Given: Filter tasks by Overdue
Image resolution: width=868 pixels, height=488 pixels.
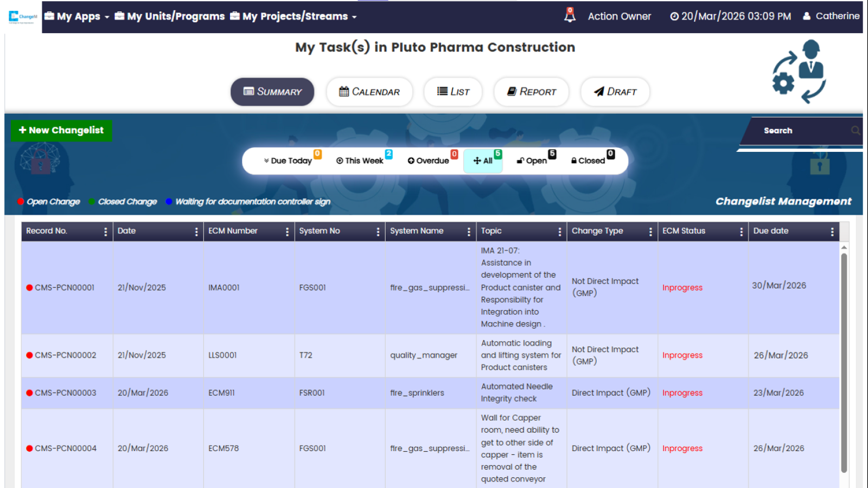Looking at the screenshot, I should coord(429,161).
